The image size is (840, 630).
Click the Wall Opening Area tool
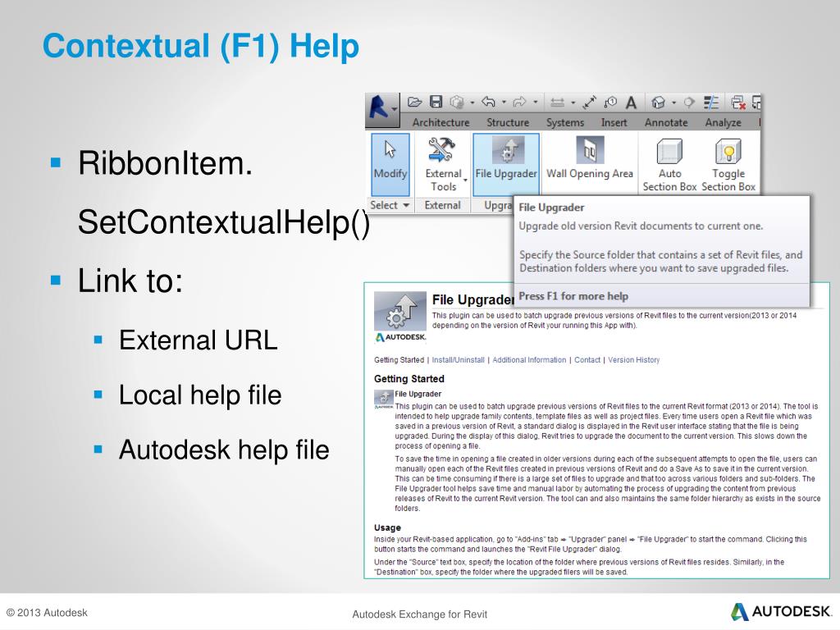[x=589, y=158]
